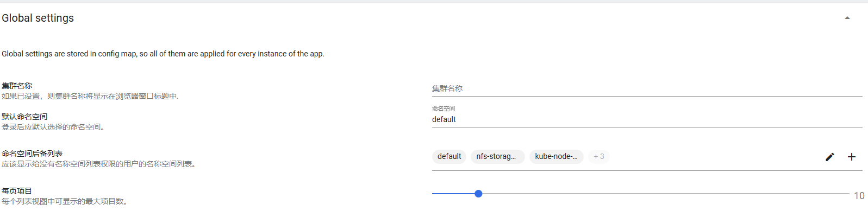Focus the 集群名称 text input field
868x217 pixels.
click(647, 88)
